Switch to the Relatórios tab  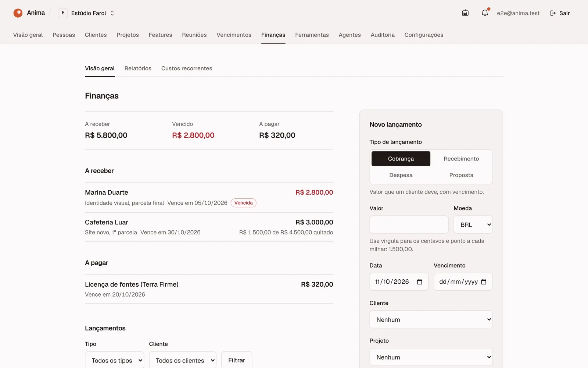(138, 68)
